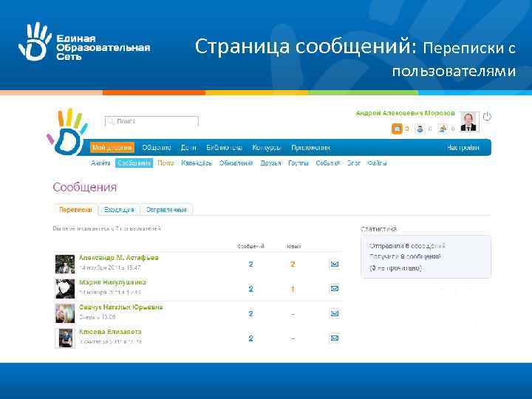This screenshot has width=532, height=399.
Task: Click the colorful hand site logo
Action: coord(67,132)
